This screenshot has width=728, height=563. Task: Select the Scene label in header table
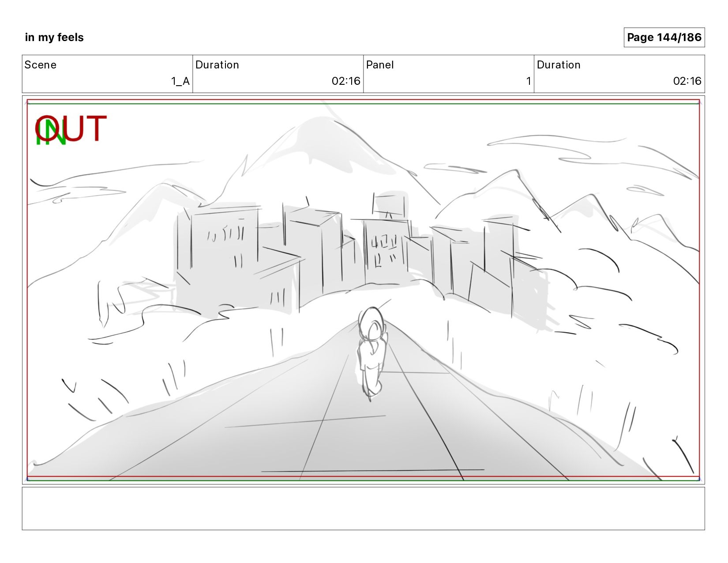point(41,65)
